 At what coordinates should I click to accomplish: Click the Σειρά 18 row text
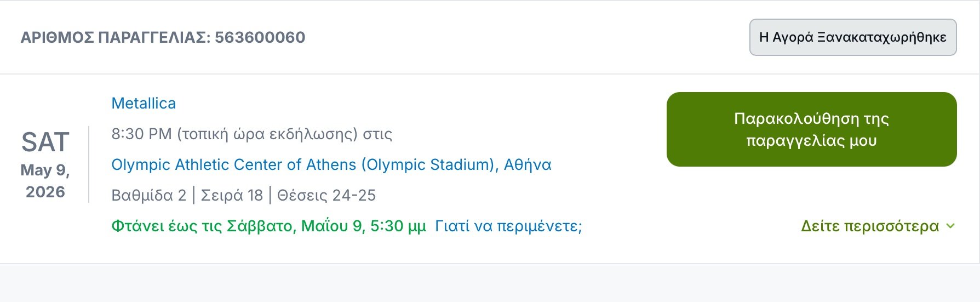(x=232, y=195)
